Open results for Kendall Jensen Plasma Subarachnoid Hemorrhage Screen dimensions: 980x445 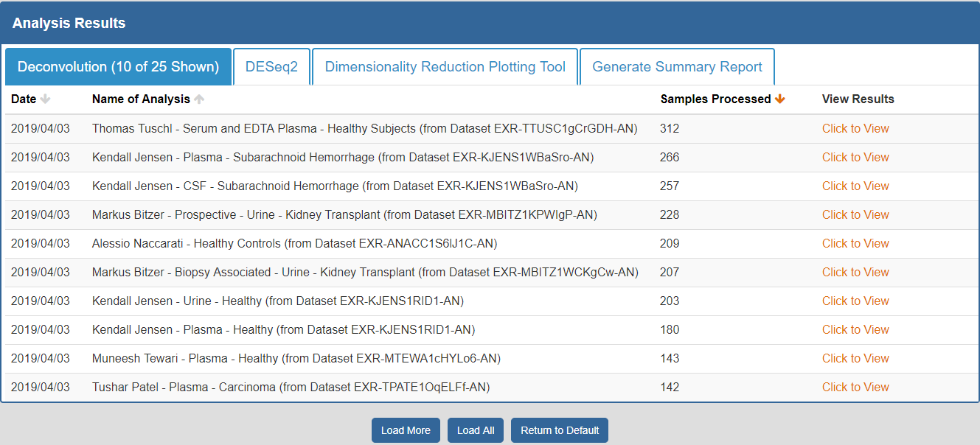[855, 157]
